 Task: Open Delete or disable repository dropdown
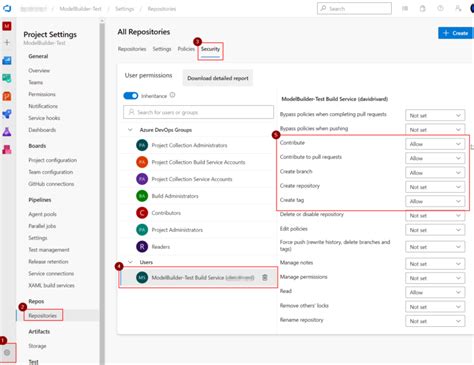point(435,216)
